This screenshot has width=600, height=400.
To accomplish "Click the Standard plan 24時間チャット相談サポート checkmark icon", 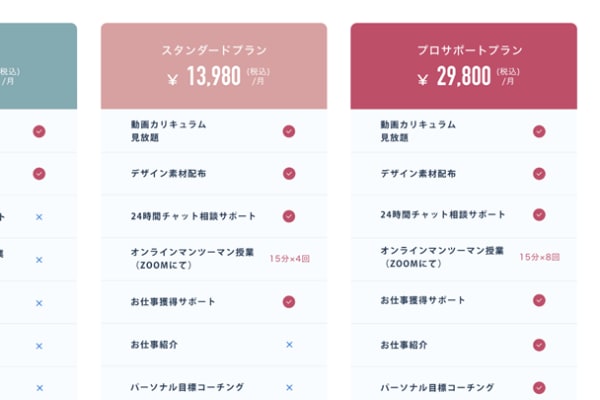I will point(289,216).
